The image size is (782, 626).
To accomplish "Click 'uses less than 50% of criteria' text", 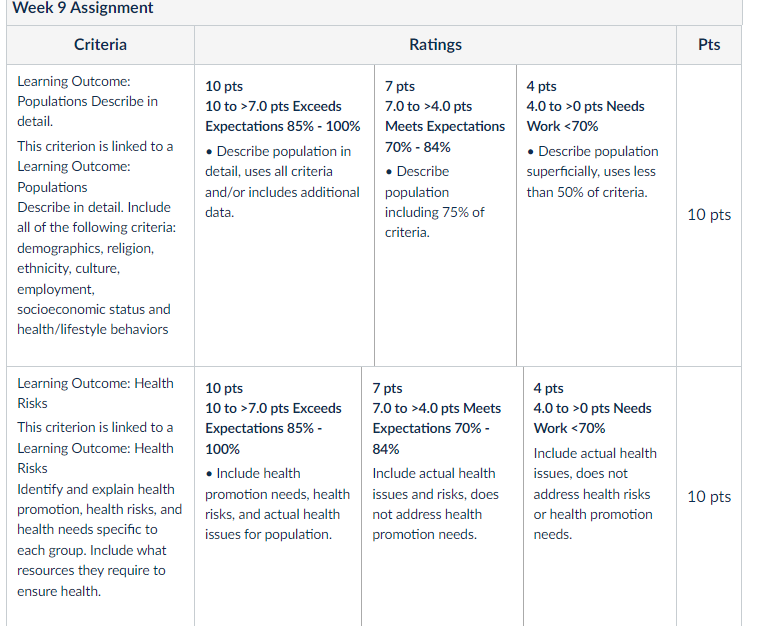I will [x=591, y=182].
